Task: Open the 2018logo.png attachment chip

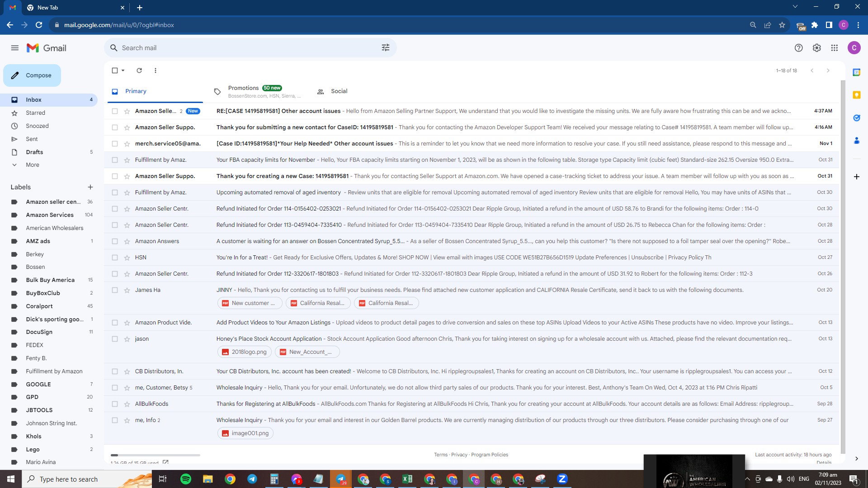Action: (x=245, y=352)
